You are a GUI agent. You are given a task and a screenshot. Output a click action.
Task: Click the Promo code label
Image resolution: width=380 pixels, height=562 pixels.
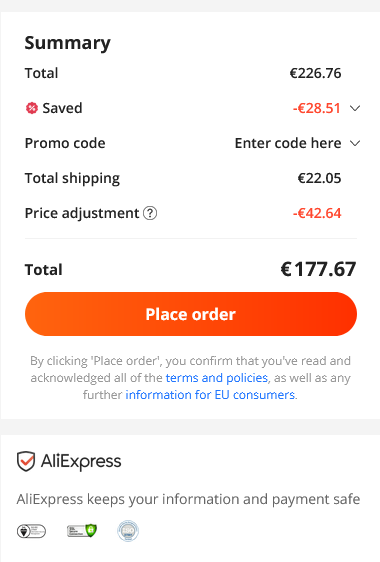click(65, 143)
